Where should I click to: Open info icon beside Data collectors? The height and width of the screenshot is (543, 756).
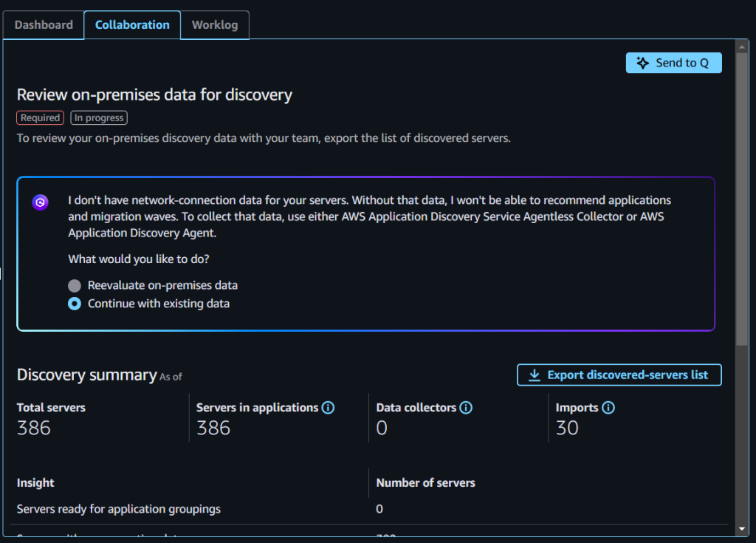click(465, 407)
